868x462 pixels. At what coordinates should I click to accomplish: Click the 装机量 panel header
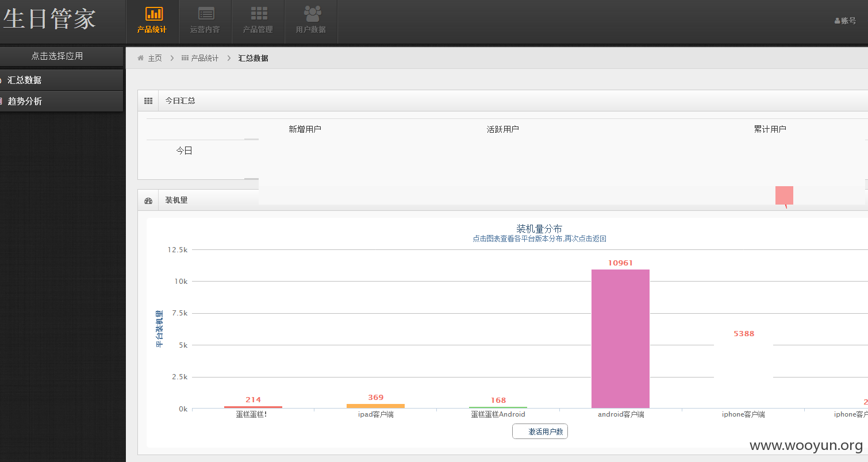coord(176,200)
